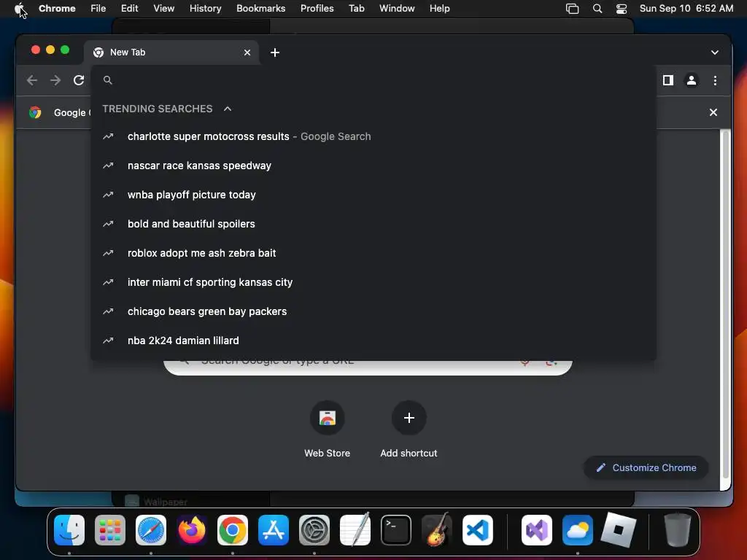
Task: Open Weather app from the Dock
Action: point(578,530)
